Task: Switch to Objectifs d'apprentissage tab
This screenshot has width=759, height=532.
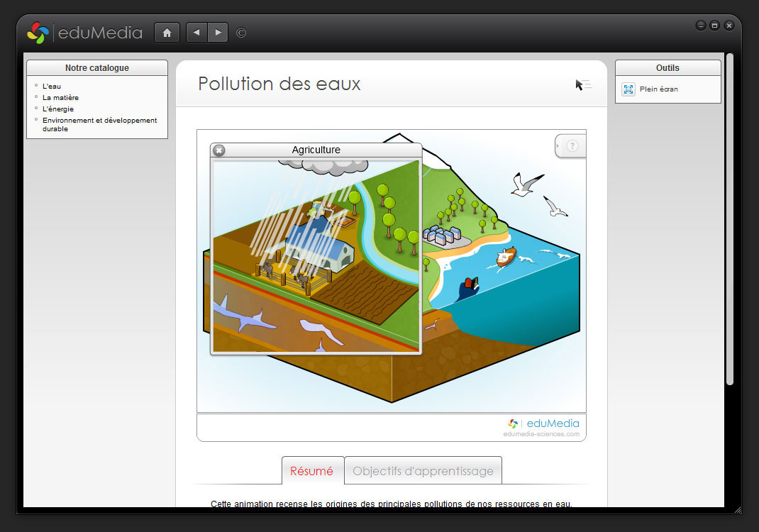Action: (x=423, y=471)
